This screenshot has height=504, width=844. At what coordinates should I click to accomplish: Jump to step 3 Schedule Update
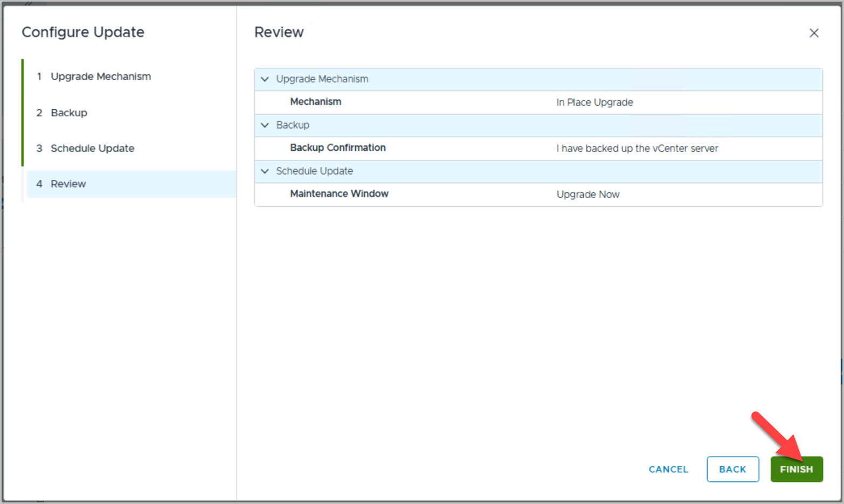tap(92, 148)
